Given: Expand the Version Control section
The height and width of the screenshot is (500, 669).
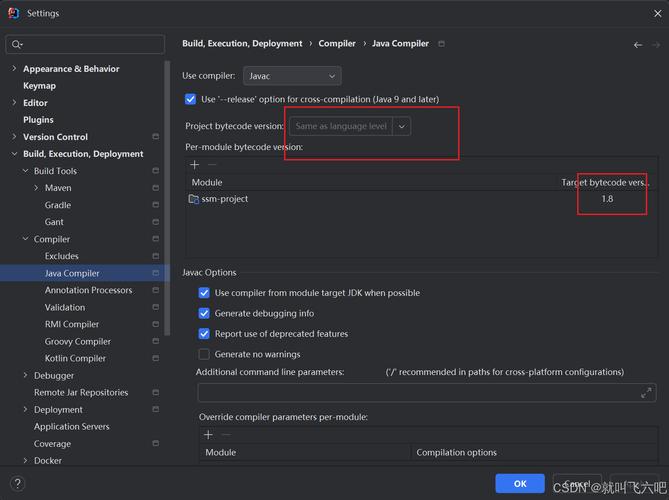Looking at the screenshot, I should [14, 137].
